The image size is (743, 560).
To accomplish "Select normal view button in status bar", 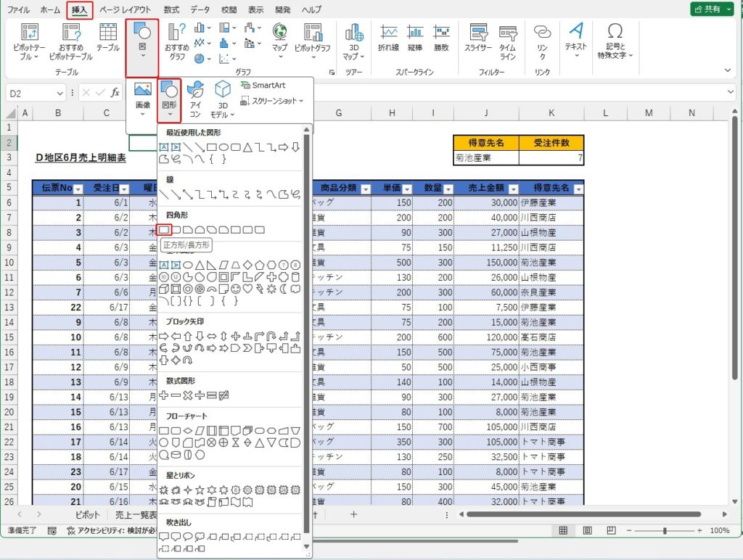I will click(x=562, y=531).
